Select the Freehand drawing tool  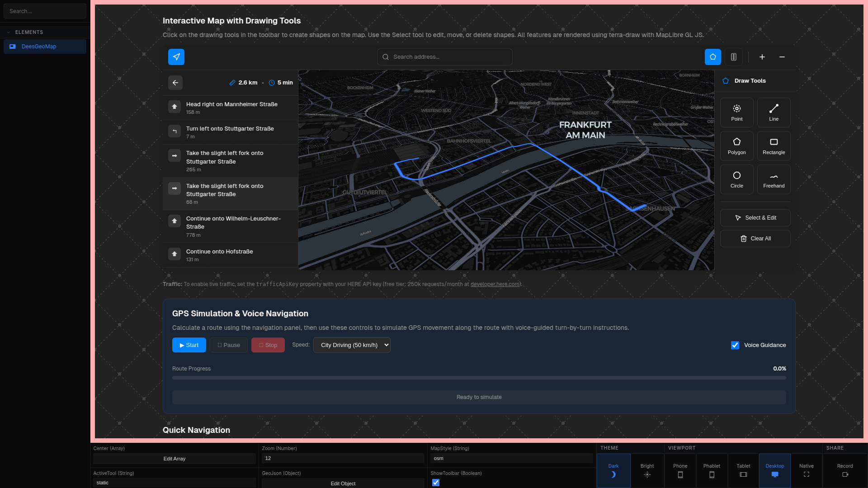[x=774, y=179]
